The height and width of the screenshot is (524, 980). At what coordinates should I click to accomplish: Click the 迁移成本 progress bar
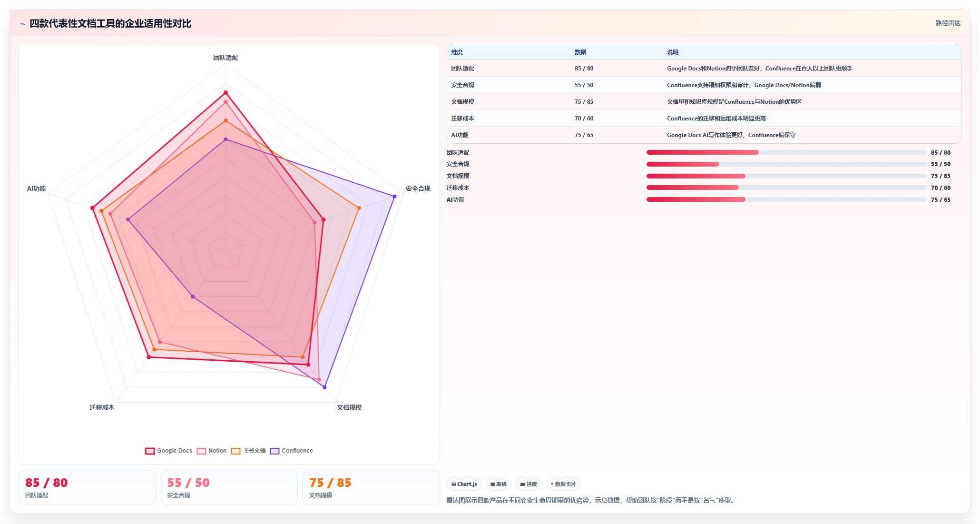pyautogui.click(x=786, y=188)
